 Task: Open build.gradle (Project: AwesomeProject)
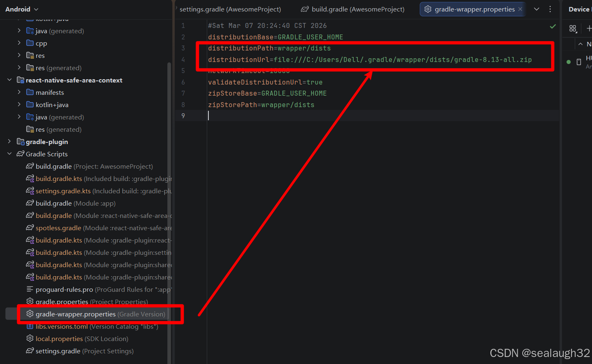coord(94,166)
